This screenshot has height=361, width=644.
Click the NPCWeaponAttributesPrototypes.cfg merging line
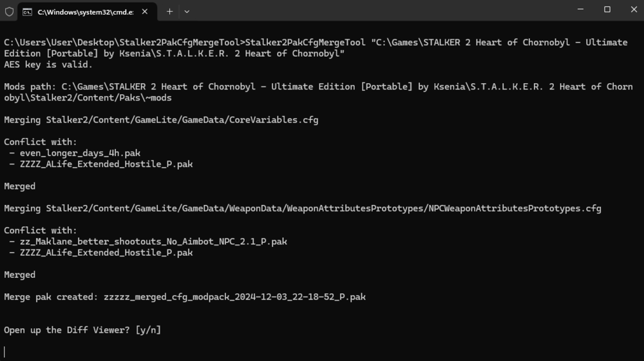303,208
